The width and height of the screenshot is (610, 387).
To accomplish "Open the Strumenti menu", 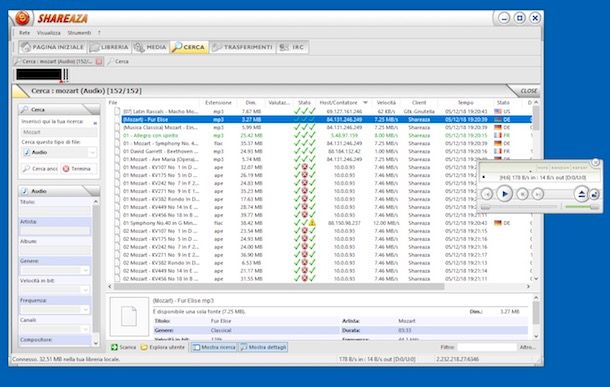I will pyautogui.click(x=79, y=33).
